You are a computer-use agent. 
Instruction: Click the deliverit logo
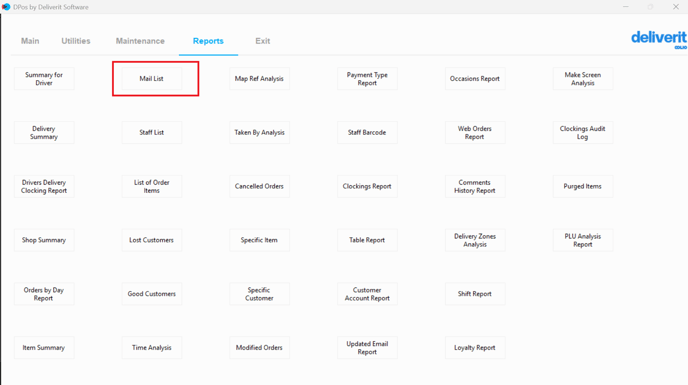point(659,39)
